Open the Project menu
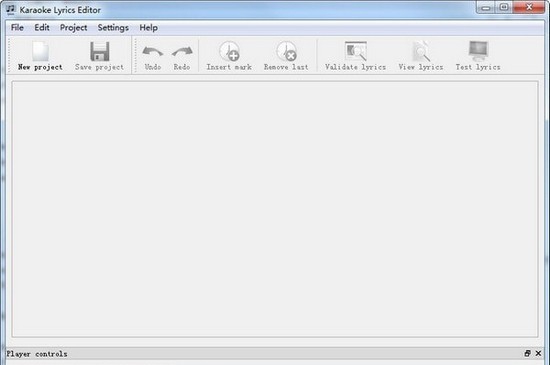 click(x=73, y=28)
